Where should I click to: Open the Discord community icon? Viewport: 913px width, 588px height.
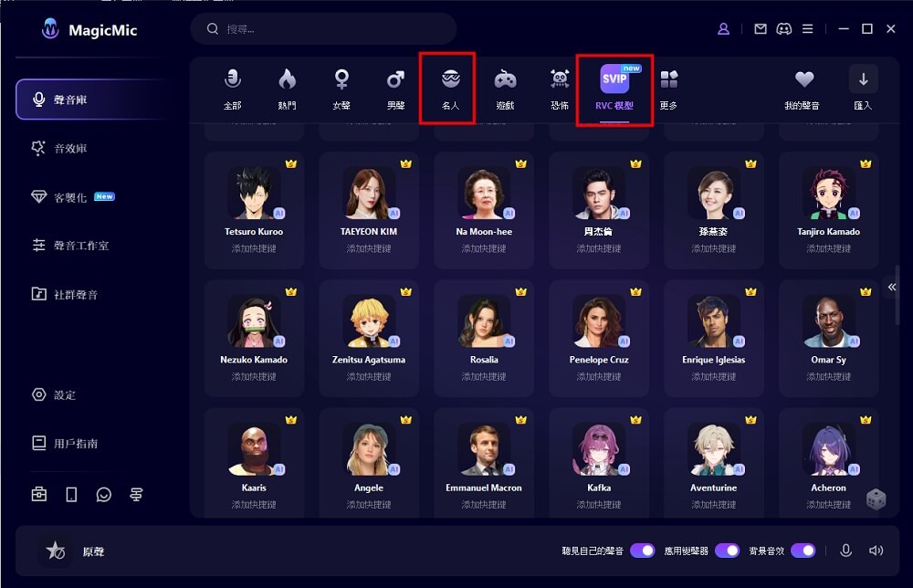click(x=783, y=29)
